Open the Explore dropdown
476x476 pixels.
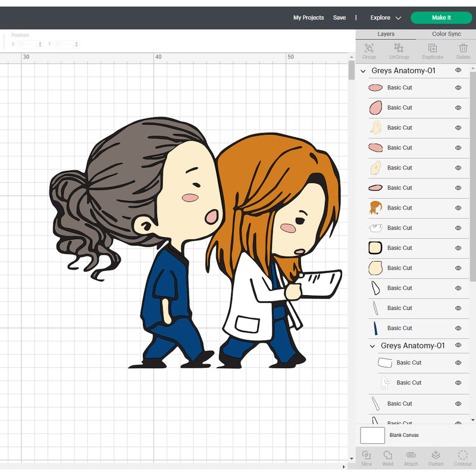[385, 17]
